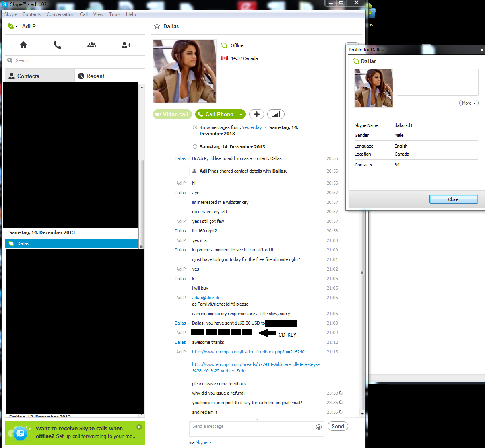Open the Skype Home icon
The width and height of the screenshot is (485, 448).
pos(23,45)
